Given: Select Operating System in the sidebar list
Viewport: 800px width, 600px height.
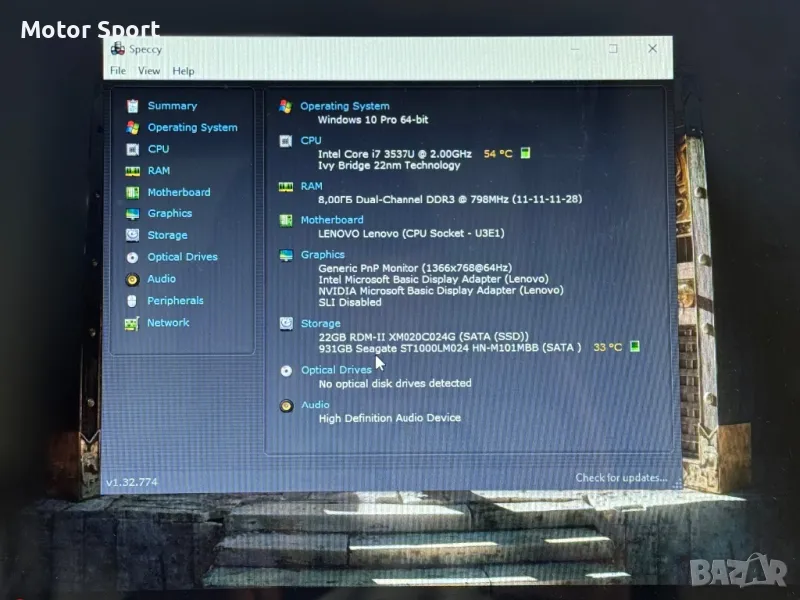Looking at the screenshot, I should coord(192,128).
